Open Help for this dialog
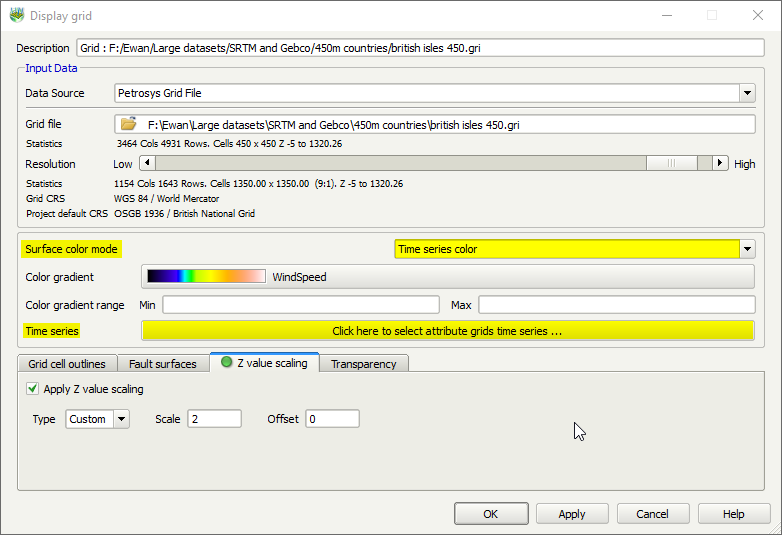This screenshot has height=535, width=782. (x=733, y=514)
